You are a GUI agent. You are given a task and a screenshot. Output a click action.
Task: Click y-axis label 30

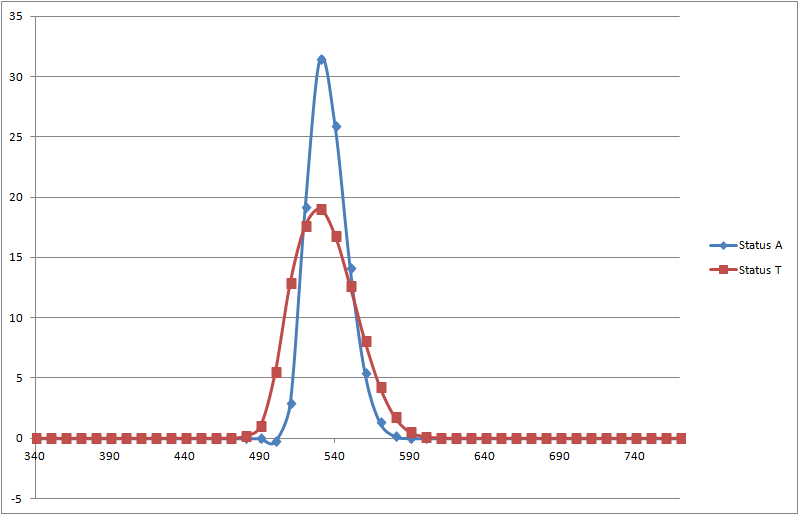tap(16, 77)
